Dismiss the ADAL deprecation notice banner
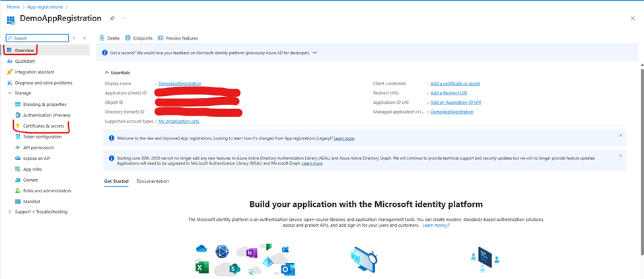644x279 pixels. [x=620, y=156]
